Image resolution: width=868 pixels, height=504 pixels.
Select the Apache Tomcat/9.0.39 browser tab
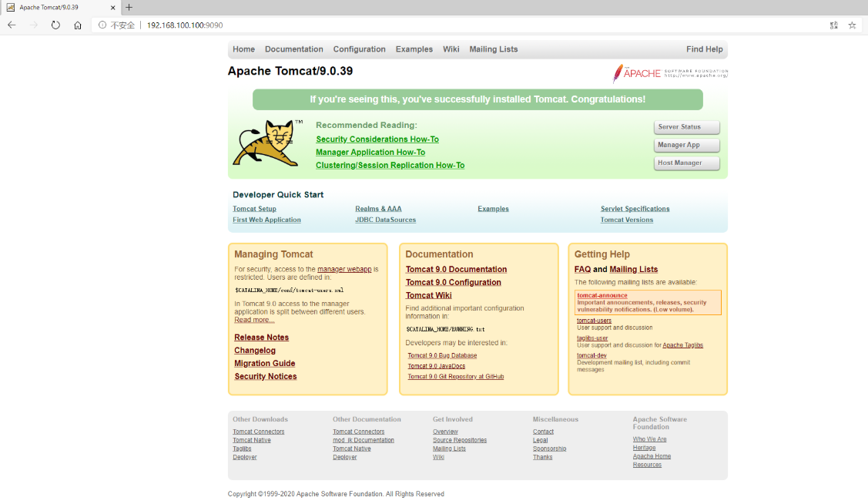60,8
